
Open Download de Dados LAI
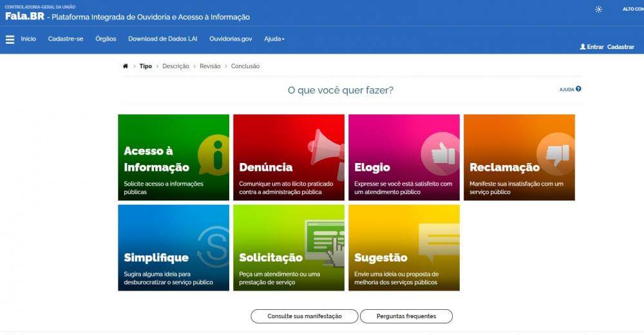[x=163, y=39]
